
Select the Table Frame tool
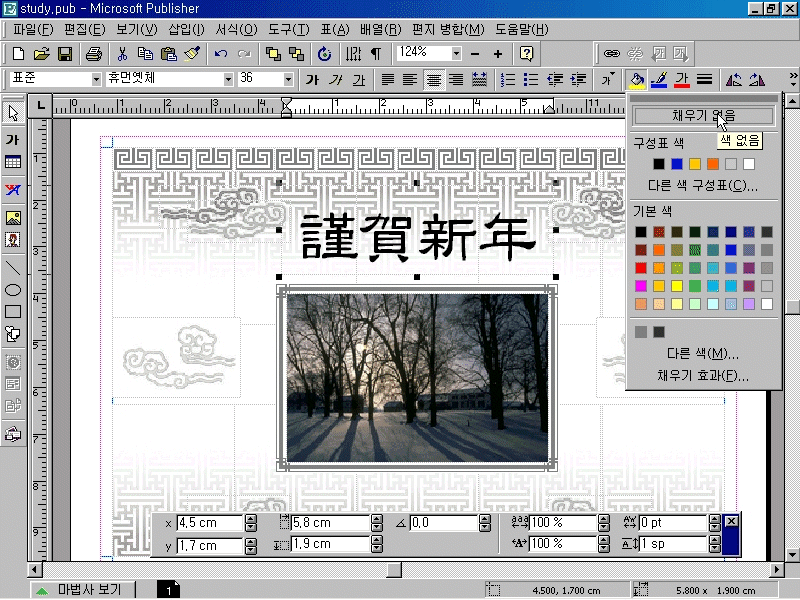pyautogui.click(x=13, y=162)
